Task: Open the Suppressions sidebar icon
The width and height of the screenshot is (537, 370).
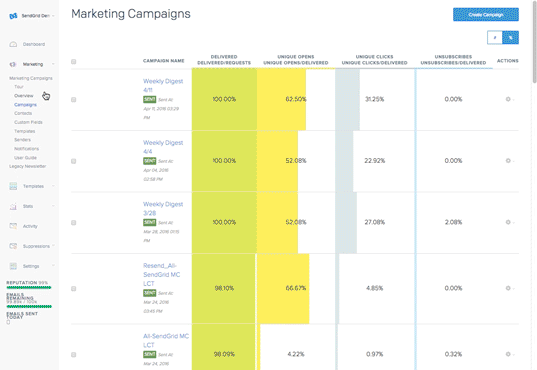Action: point(13,246)
